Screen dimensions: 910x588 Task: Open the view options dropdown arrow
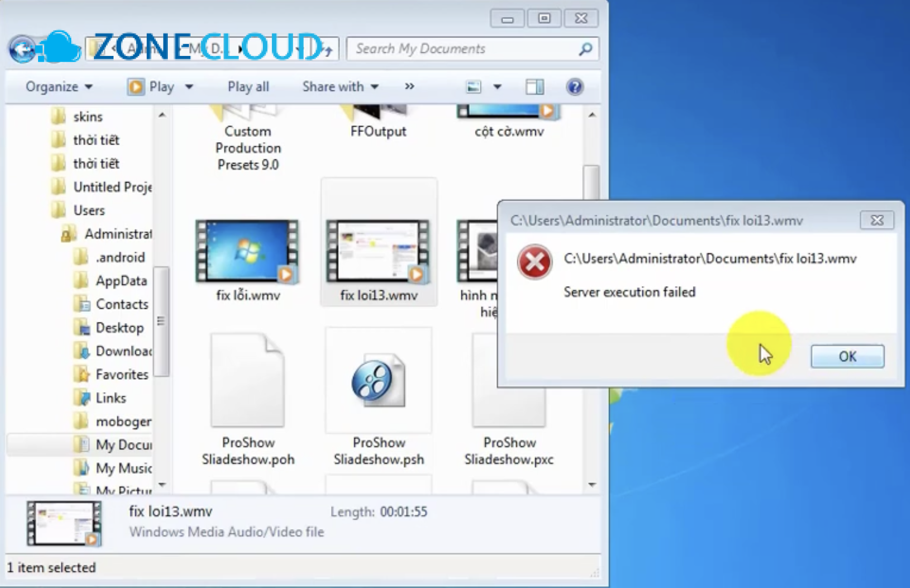(497, 87)
